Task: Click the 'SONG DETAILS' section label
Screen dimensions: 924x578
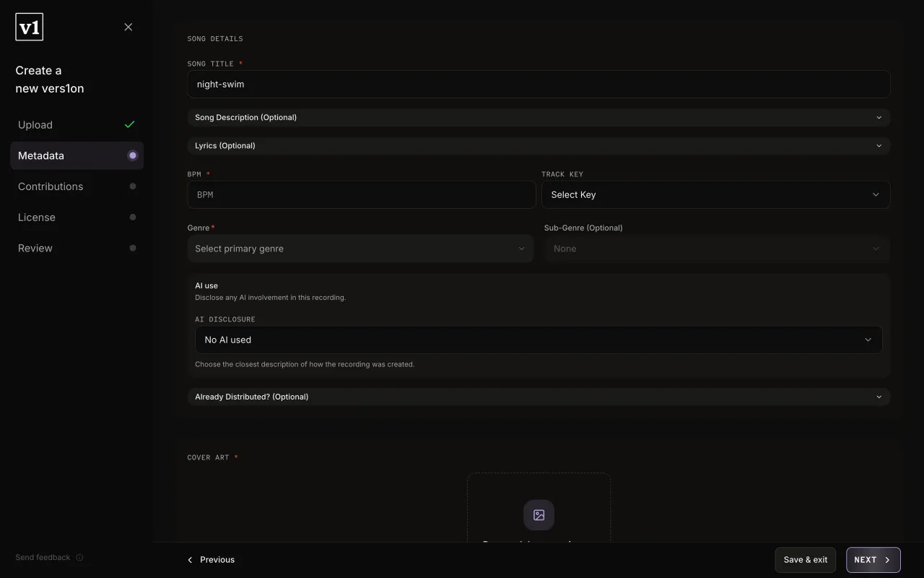Action: [215, 39]
